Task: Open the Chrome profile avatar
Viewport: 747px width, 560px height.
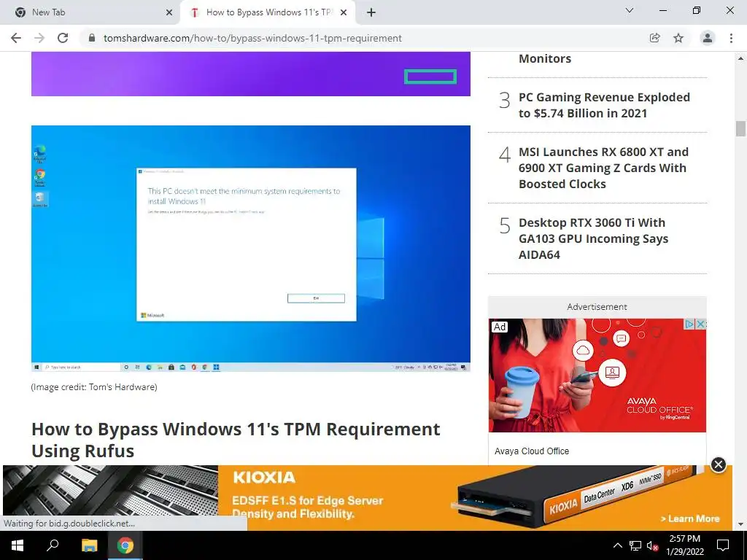Action: coord(708,38)
